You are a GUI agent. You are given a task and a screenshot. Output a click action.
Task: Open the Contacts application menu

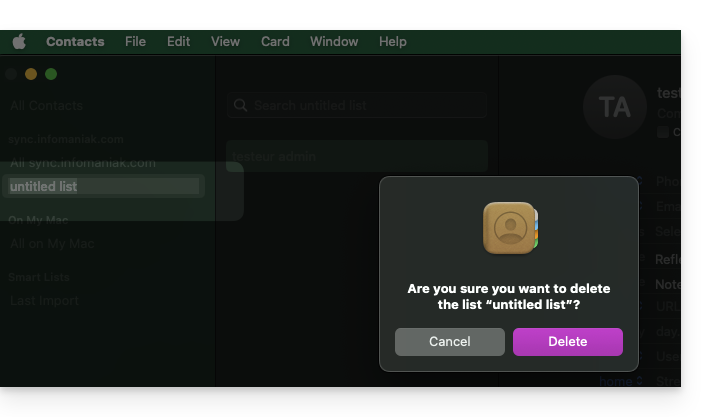[x=75, y=42]
